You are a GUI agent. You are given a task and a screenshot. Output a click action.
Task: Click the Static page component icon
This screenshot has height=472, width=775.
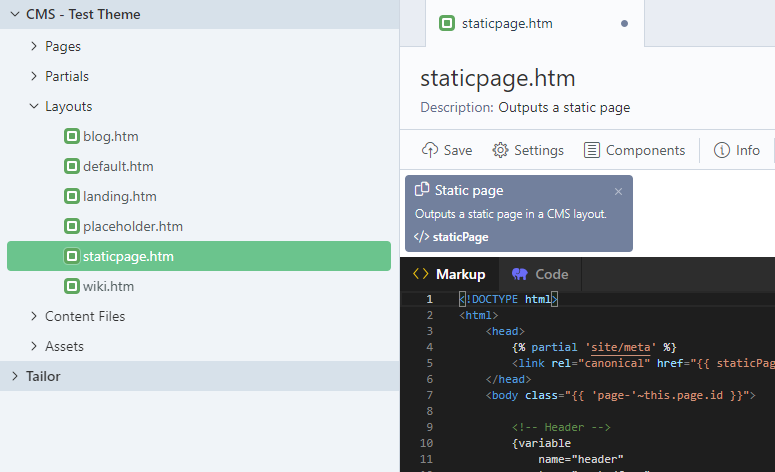[x=422, y=190]
